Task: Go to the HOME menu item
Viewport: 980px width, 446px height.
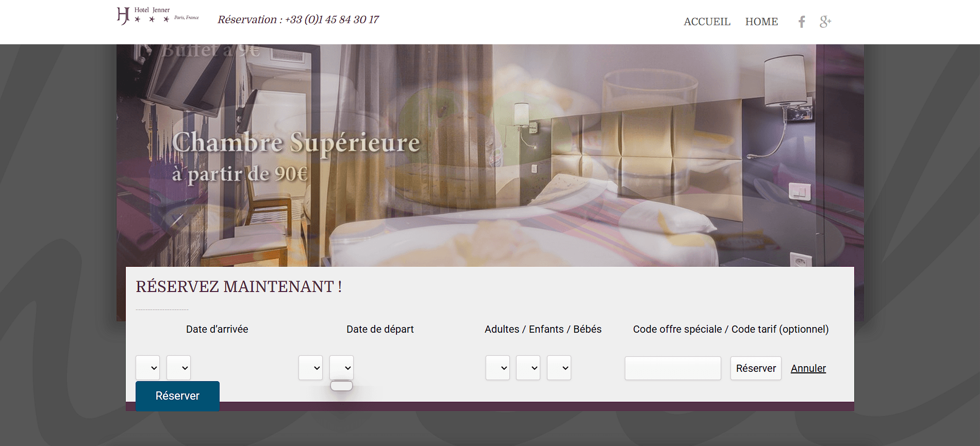Action: click(761, 22)
